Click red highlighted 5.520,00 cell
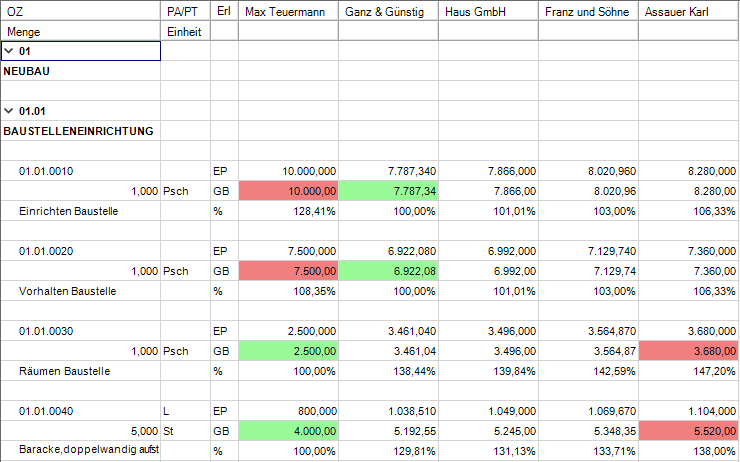 pyautogui.click(x=689, y=431)
